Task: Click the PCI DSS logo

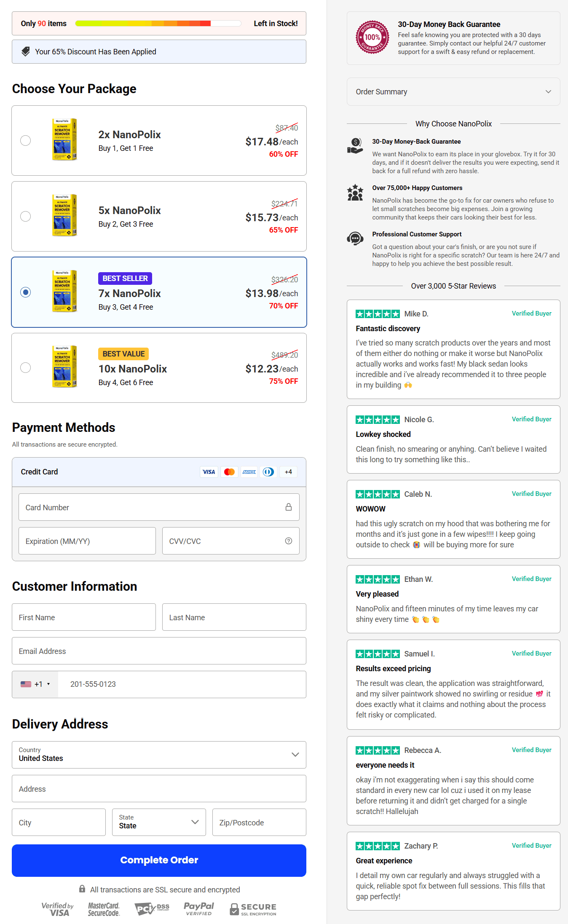Action: (x=152, y=909)
